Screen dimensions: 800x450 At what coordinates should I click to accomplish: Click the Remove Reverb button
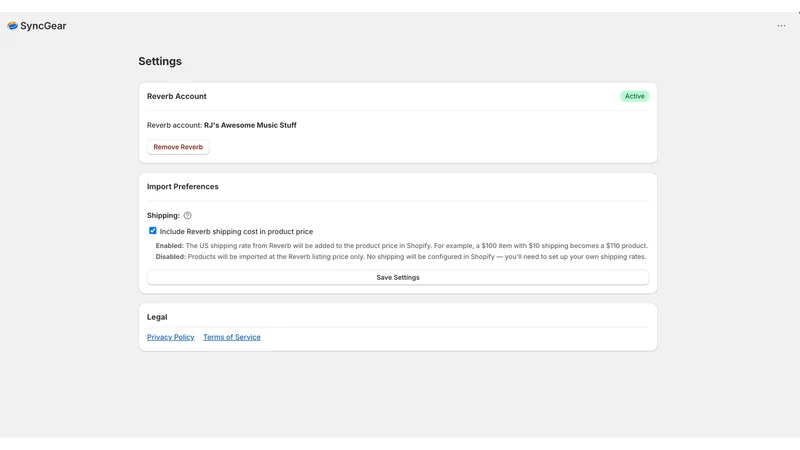(178, 147)
